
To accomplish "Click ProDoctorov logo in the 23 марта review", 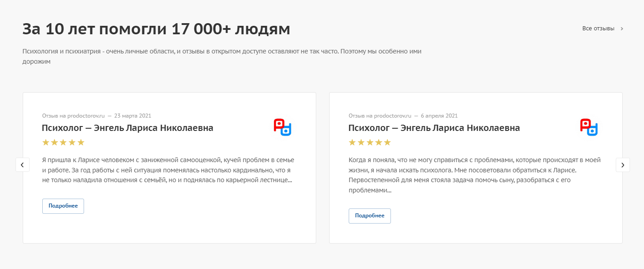I will point(282,127).
